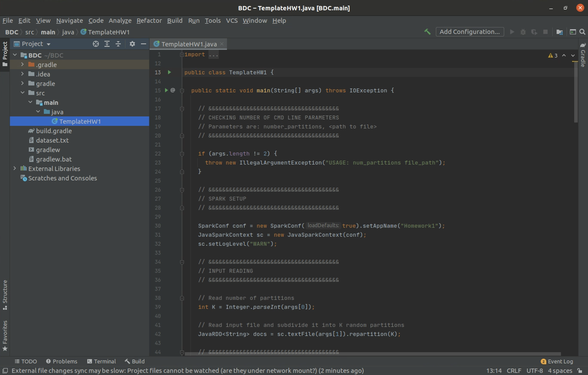
Task: Click the CRLF line separator selector
Action: pos(514,371)
